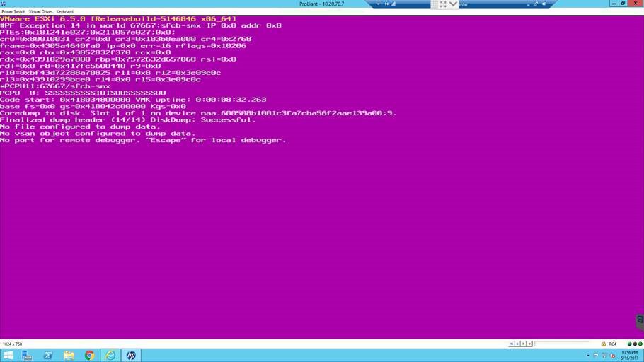Screen dimensions: 644x362
Task: Click the encryption lock icon
Action: tap(604, 344)
